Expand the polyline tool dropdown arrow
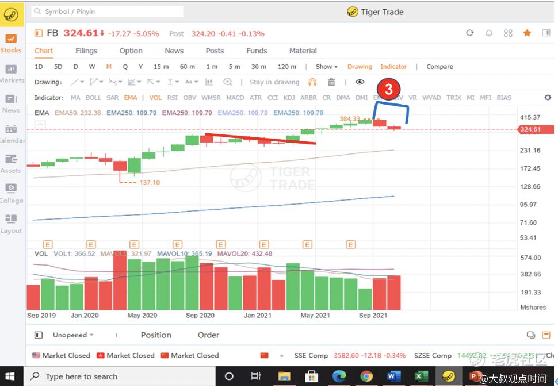The image size is (558, 392). (x=101, y=82)
